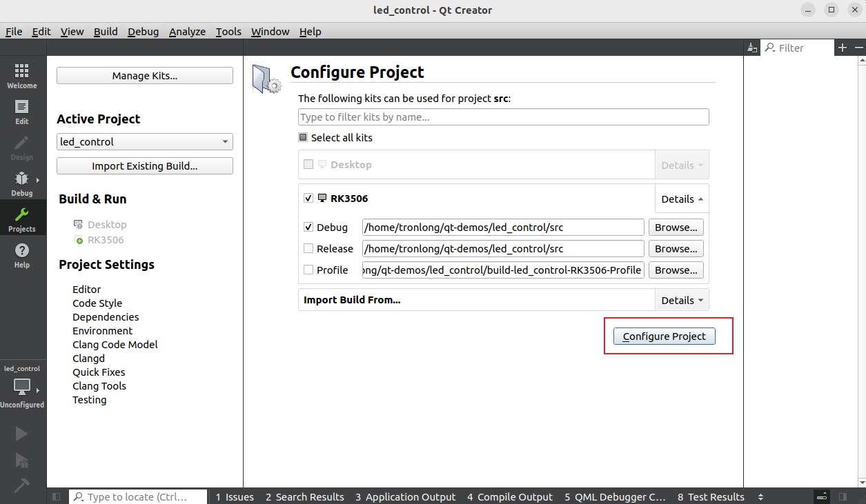Viewport: 866px width, 504px height.
Task: Open the Application Output pane
Action: point(406,496)
